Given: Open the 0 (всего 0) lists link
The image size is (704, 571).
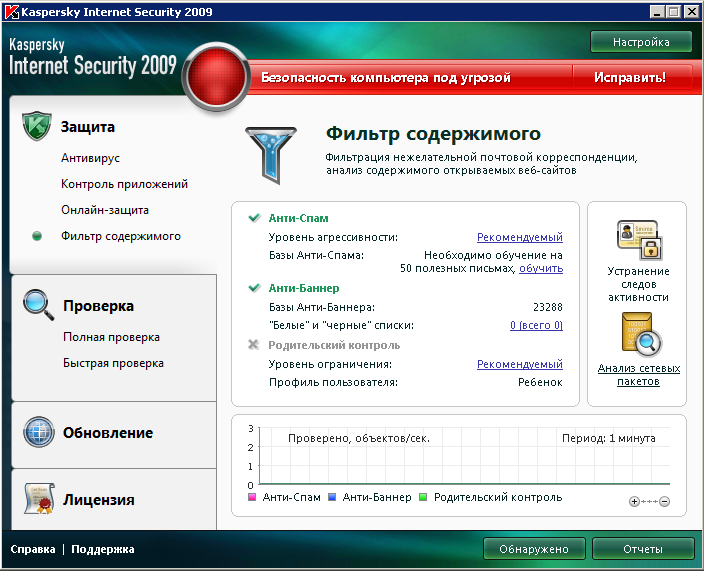Looking at the screenshot, I should (x=536, y=325).
